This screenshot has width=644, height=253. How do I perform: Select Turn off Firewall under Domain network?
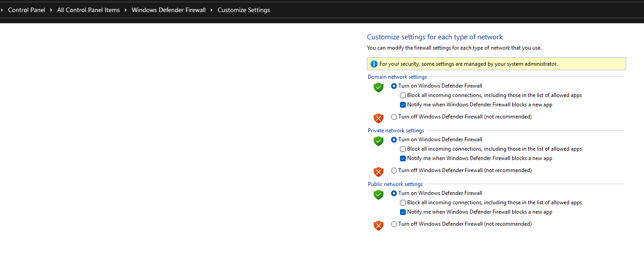pos(394,117)
